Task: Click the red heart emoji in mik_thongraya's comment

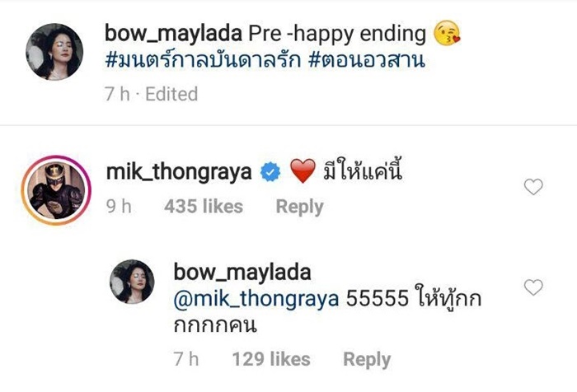Action: (x=303, y=170)
